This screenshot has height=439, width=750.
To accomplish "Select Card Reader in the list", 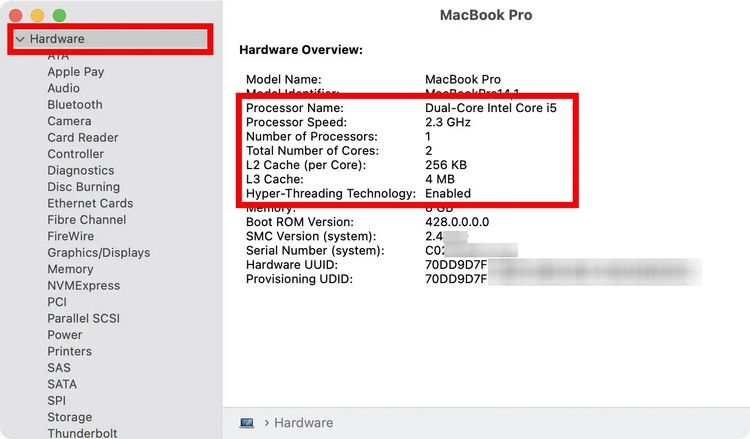I will point(83,137).
